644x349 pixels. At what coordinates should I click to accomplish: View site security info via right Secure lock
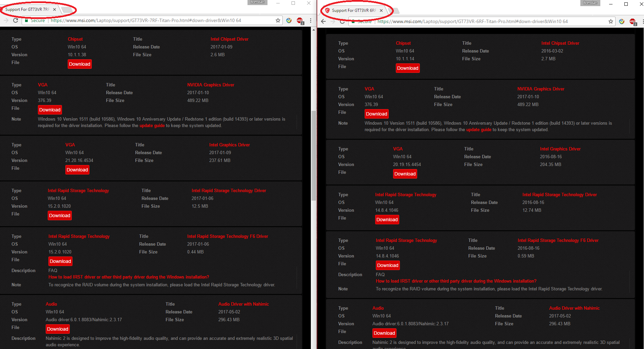coord(362,21)
